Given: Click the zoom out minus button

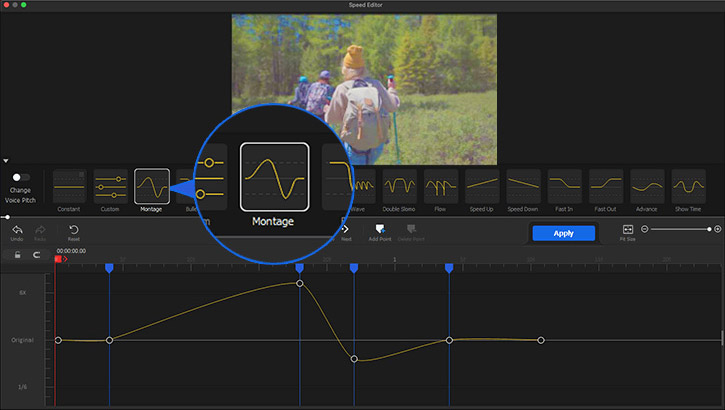Looking at the screenshot, I should (645, 229).
